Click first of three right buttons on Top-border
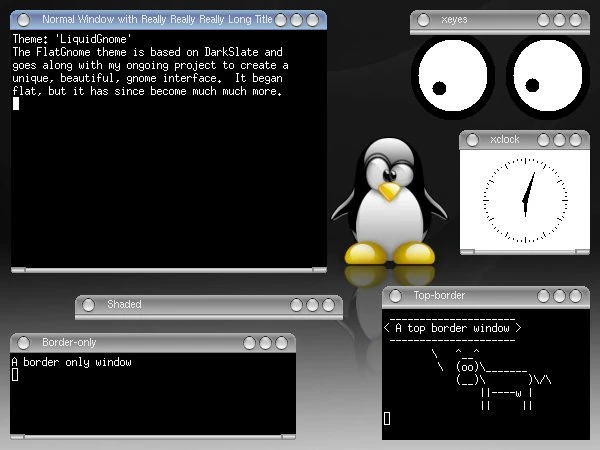 coord(543,296)
